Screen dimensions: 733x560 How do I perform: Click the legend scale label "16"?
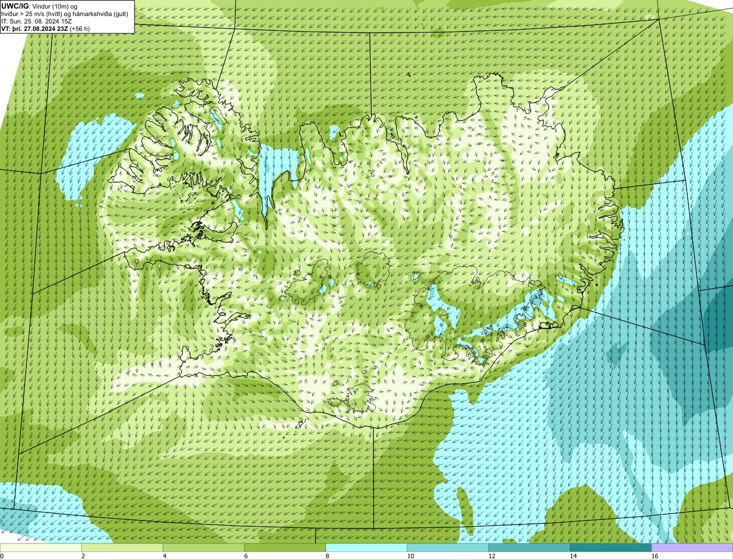[654, 556]
